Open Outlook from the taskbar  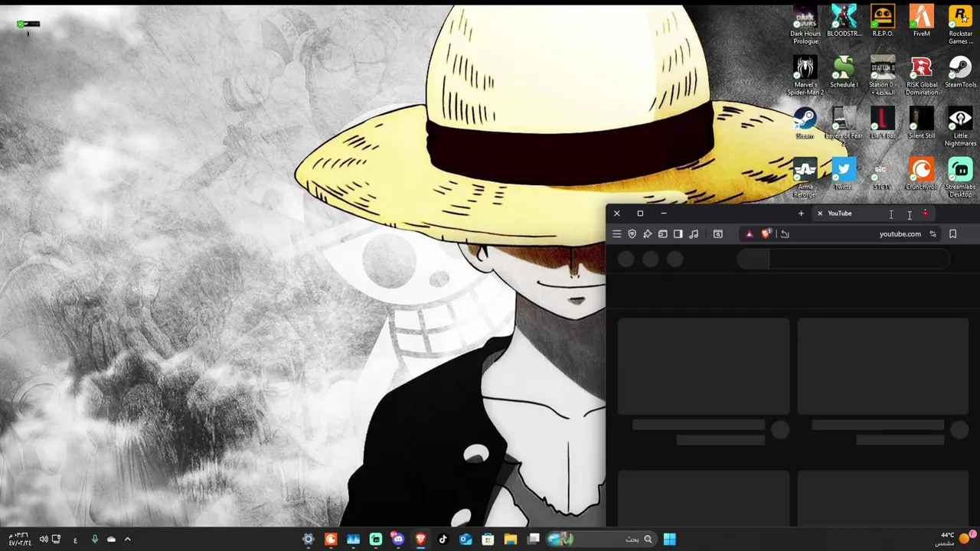point(465,540)
